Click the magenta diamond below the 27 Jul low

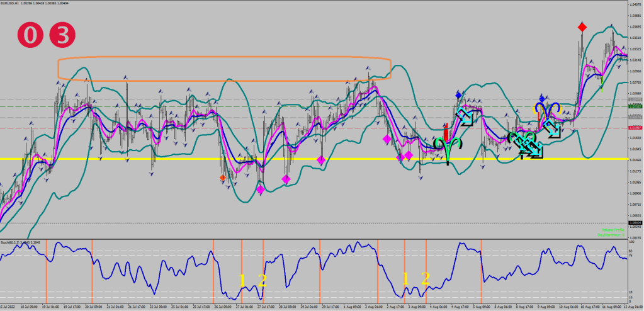[261, 189]
